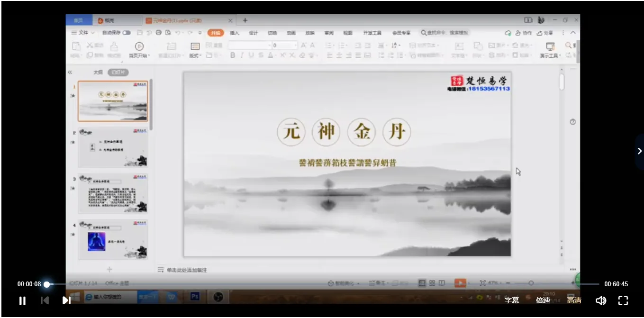This screenshot has height=318, width=644.
Task: Click the format painter brush icon
Action: pyautogui.click(x=114, y=46)
